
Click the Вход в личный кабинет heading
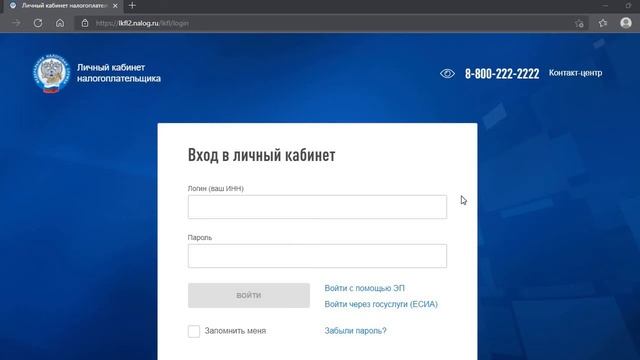pyautogui.click(x=261, y=155)
